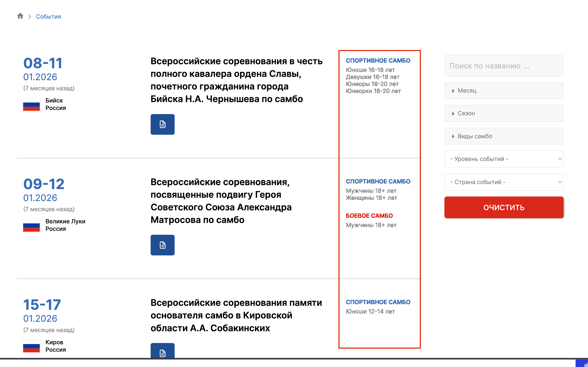Open the Чернышева competition in Бийск title
588x367 pixels.
pos(236,80)
